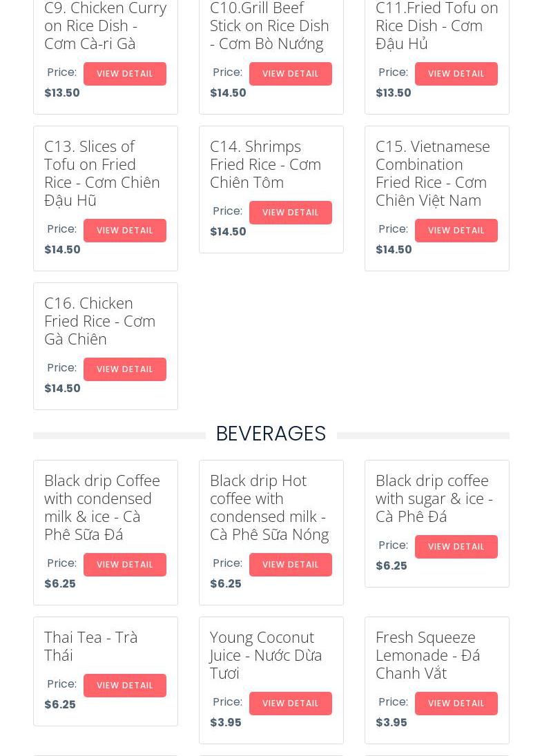This screenshot has height=756, width=542.
Task: Select the C15 Vietnamese Combination Fried Rice title
Action: (x=432, y=173)
